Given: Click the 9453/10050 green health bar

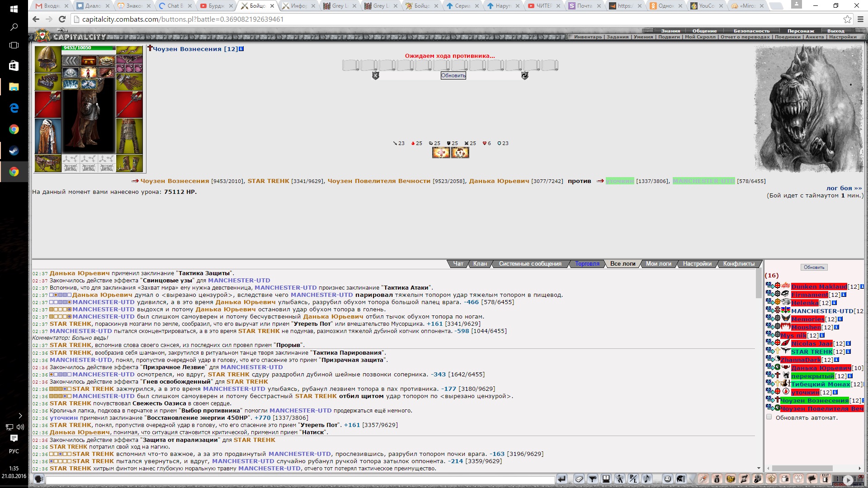Looking at the screenshot, I should point(89,48).
